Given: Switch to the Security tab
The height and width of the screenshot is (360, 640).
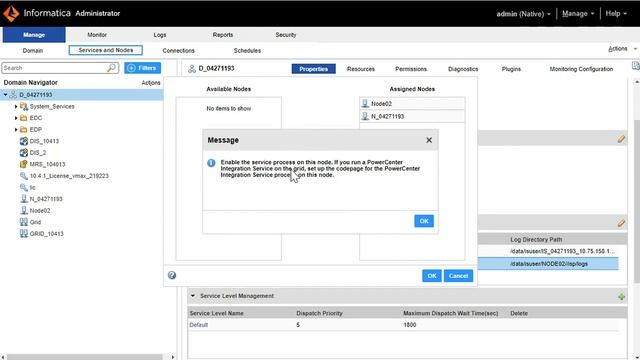Looking at the screenshot, I should pyautogui.click(x=286, y=35).
